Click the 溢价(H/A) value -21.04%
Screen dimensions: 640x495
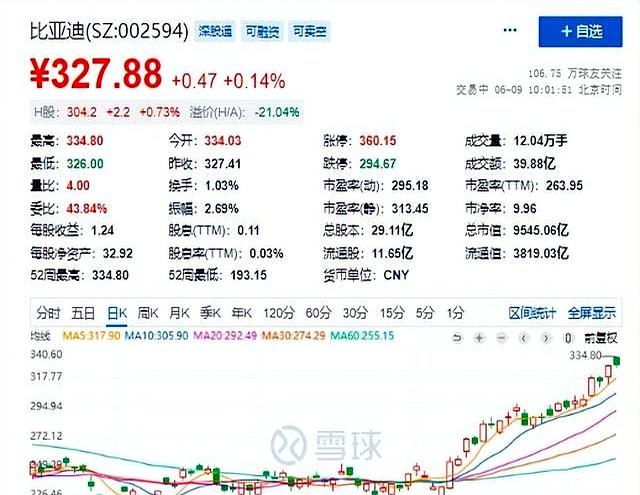pos(277,112)
